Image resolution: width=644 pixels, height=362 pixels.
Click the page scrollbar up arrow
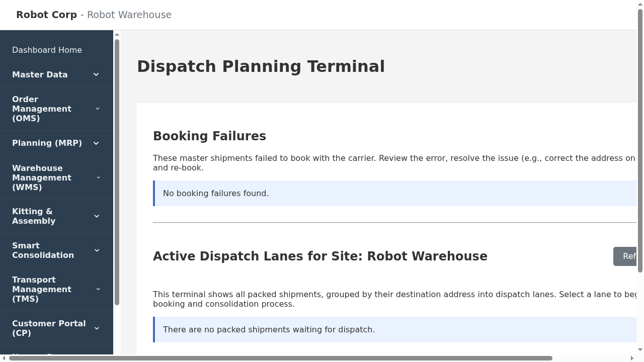(640, 4)
